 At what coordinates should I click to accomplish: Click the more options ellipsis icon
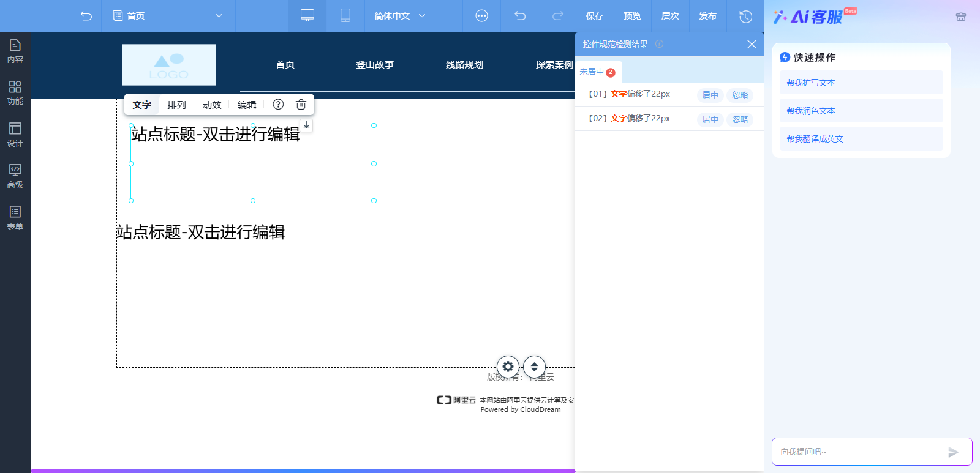tap(482, 16)
